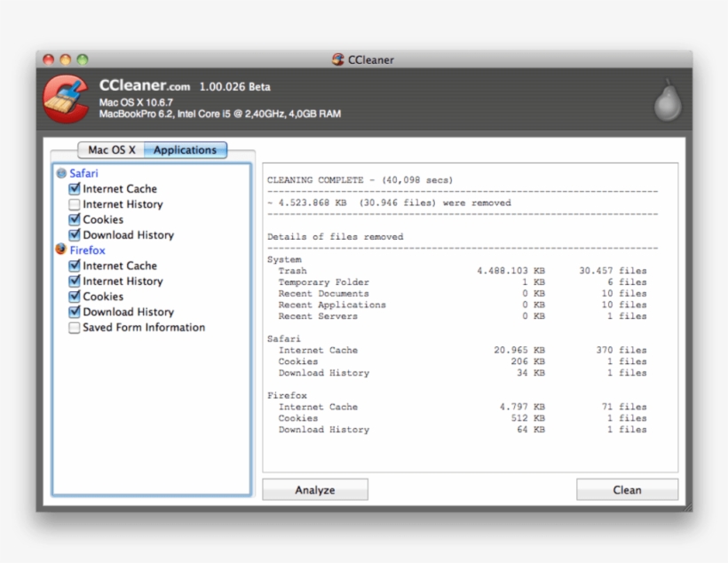
Task: Uncheck Firefox Download History
Action: coord(75,312)
